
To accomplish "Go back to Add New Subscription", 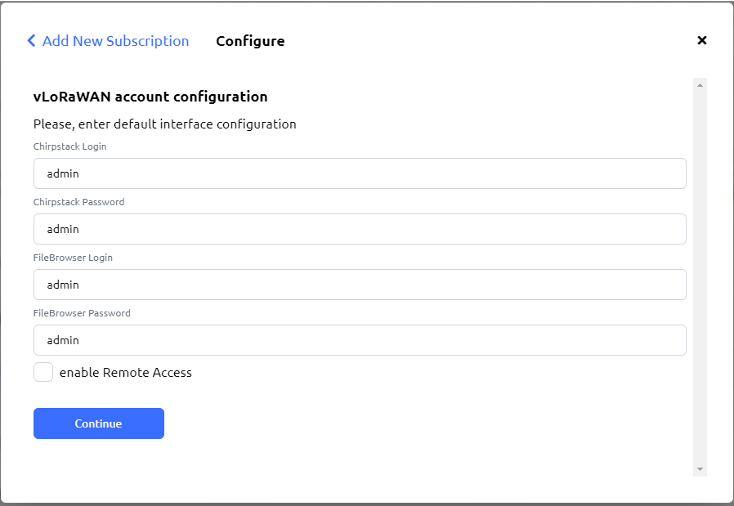I will (x=115, y=41).
